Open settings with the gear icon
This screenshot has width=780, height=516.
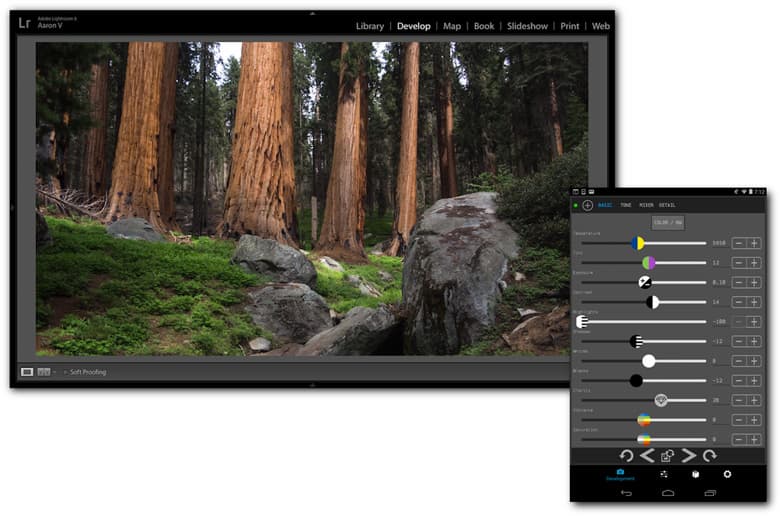pyautogui.click(x=727, y=474)
